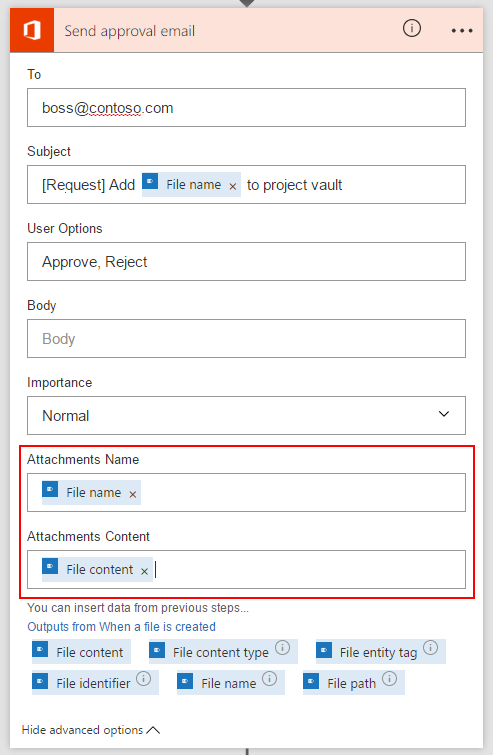Remove File content token from Attachments Content

coord(144,572)
